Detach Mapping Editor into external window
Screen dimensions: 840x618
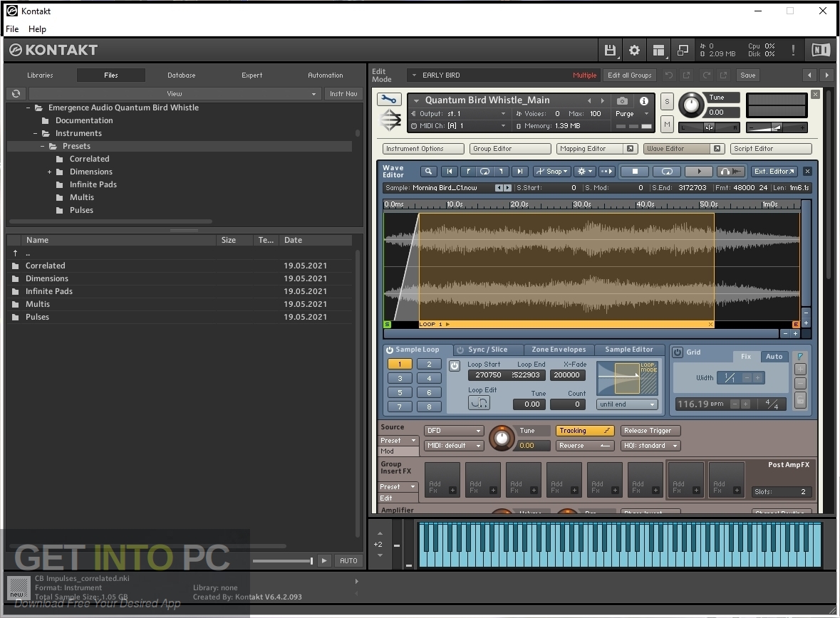pyautogui.click(x=630, y=149)
